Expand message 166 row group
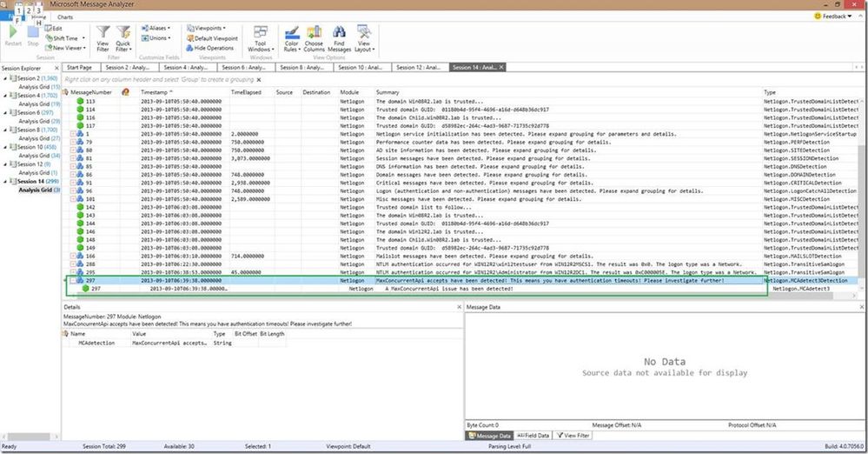 click(73, 256)
